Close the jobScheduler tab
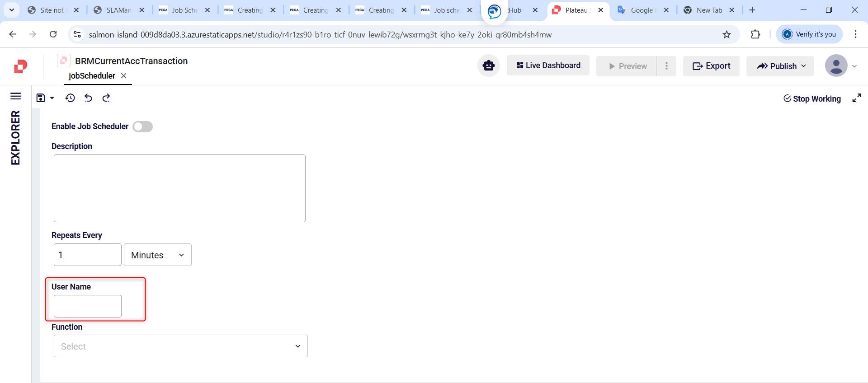Screen dimensions: 868x383 tap(124, 76)
